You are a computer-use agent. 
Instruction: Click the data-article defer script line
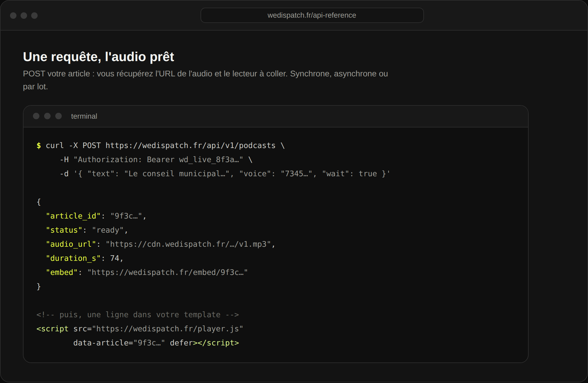[156, 343]
